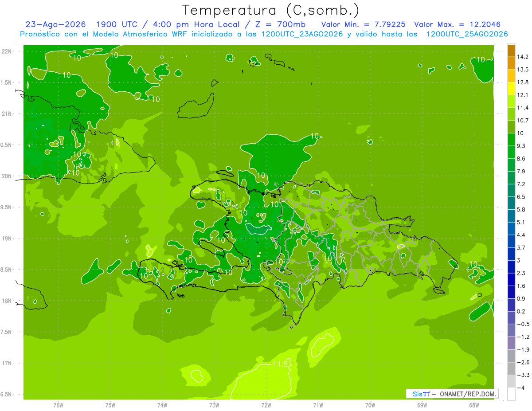Click the '3.7' colorbar value
Viewport: 532px width, 411px height.
click(x=521, y=247)
